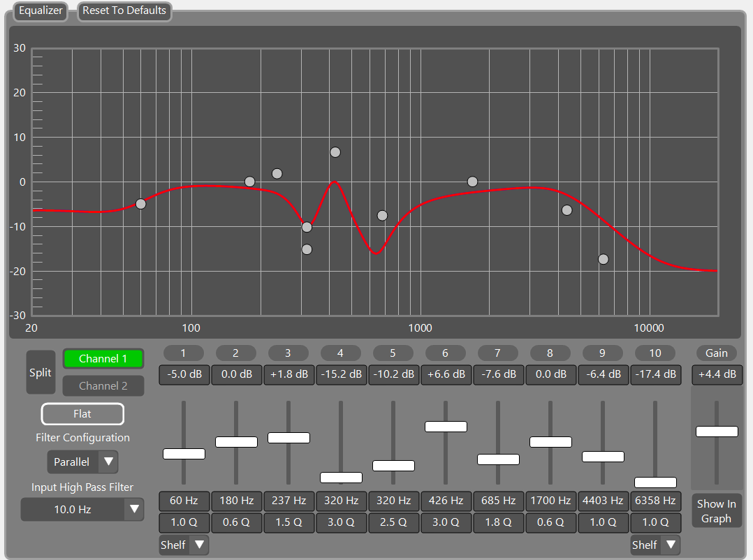Viewport: 753px width, 560px height.
Task: Click band 4 slider handle at -15.2 dB
Action: [341, 478]
